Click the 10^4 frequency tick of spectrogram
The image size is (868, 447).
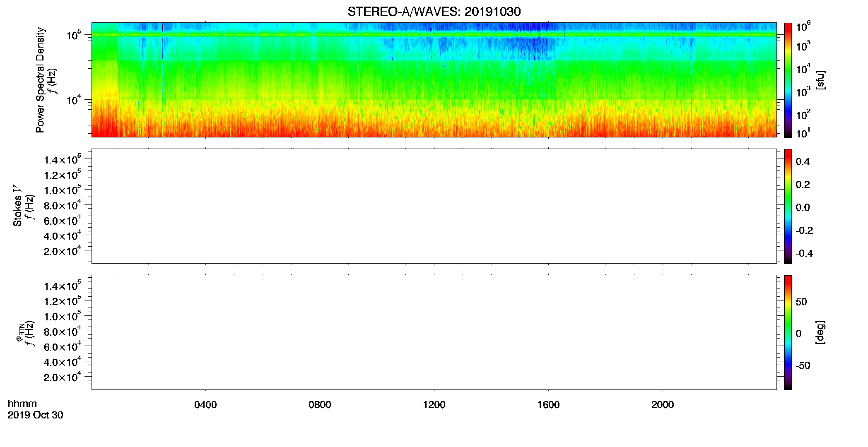tap(74, 100)
